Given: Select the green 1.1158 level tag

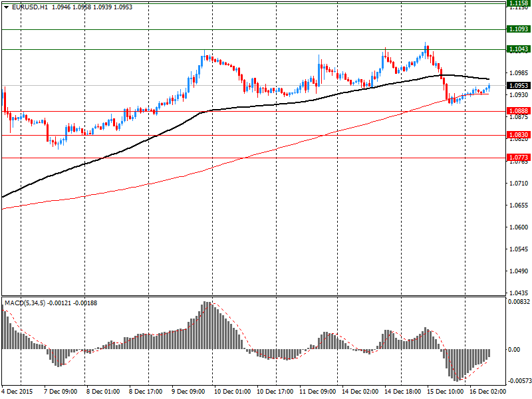Looking at the screenshot, I should click(x=519, y=3).
